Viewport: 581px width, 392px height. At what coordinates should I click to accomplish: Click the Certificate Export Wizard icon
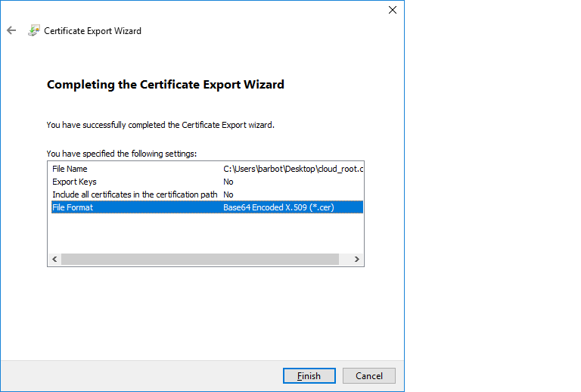(x=34, y=31)
